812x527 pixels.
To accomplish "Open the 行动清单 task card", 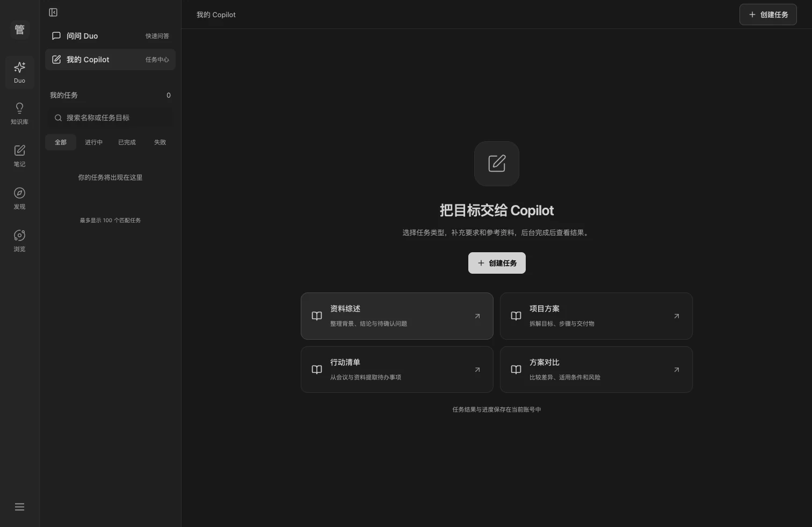I will click(x=397, y=370).
